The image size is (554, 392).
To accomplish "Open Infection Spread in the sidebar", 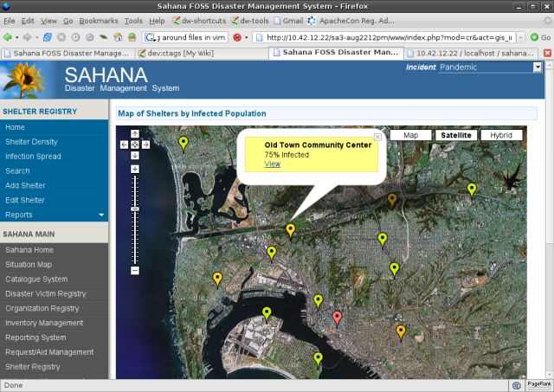I will (x=33, y=157).
